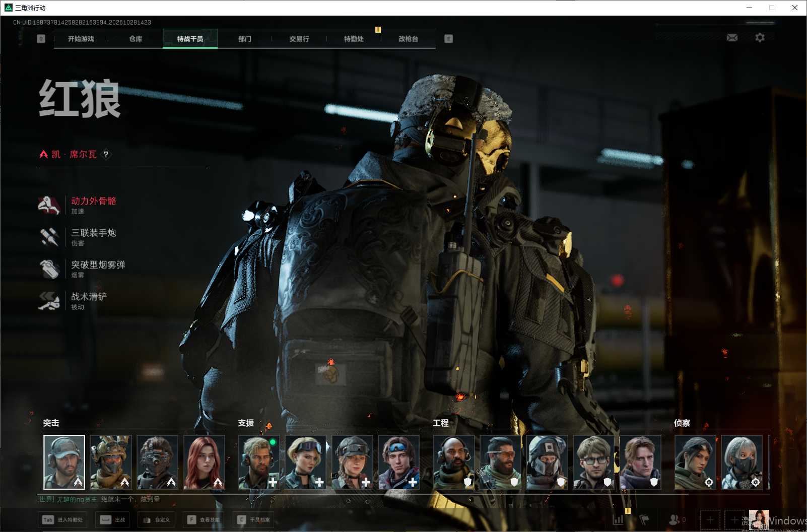The width and height of the screenshot is (807, 532).
Task: Select 支援 operator with green status dot
Action: (x=259, y=462)
